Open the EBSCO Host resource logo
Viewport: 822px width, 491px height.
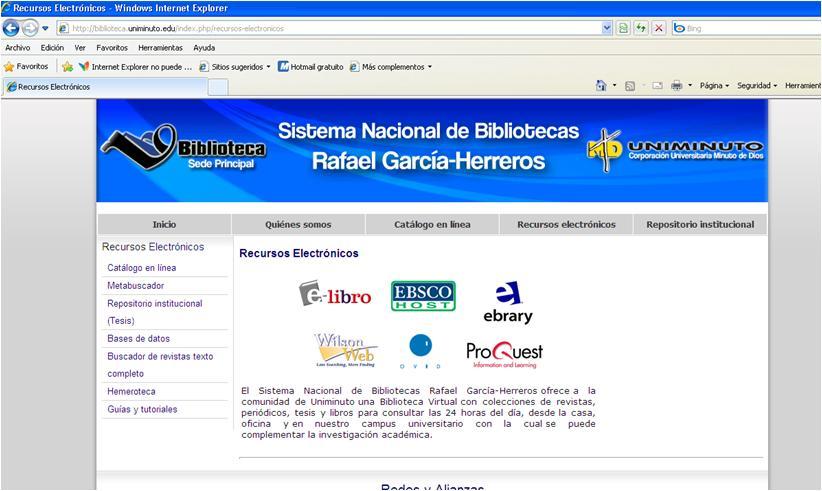coord(423,296)
